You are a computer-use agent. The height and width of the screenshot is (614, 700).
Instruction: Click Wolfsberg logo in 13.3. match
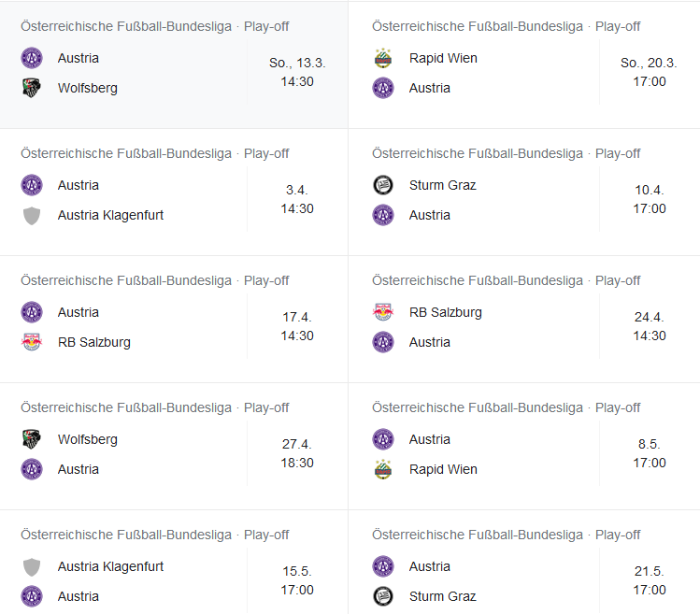32,88
